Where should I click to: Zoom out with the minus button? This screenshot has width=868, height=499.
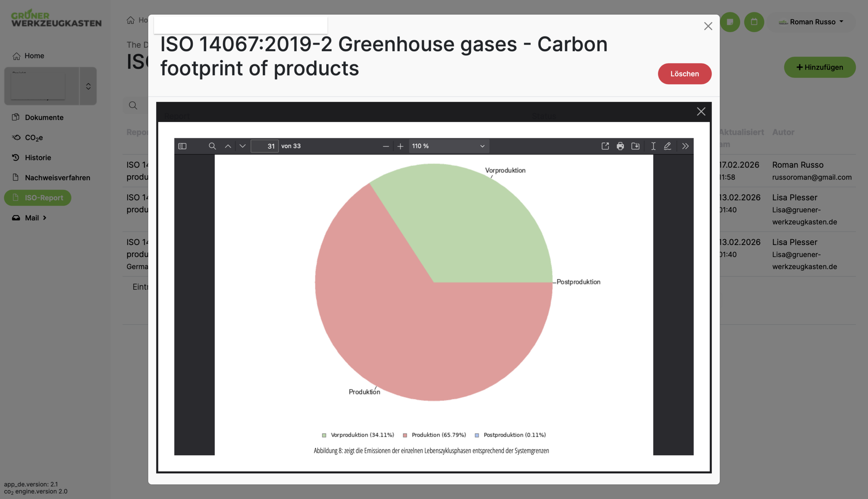386,146
